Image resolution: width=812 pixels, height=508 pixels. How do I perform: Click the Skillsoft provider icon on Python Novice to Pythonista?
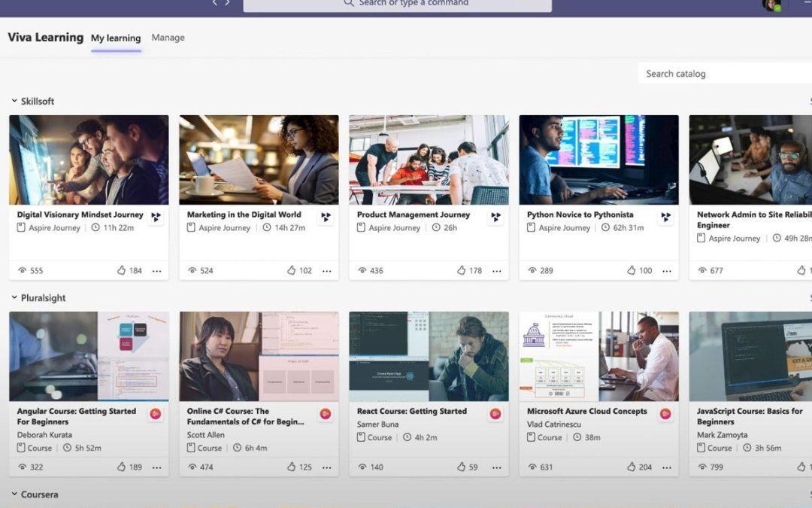pyautogui.click(x=666, y=217)
